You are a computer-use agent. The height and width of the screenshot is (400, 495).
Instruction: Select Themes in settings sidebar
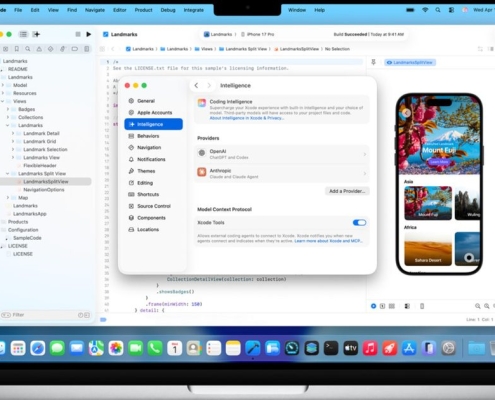[153, 171]
